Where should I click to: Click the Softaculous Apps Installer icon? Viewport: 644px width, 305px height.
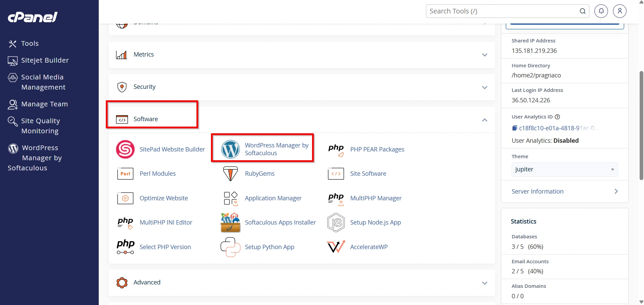(231, 223)
